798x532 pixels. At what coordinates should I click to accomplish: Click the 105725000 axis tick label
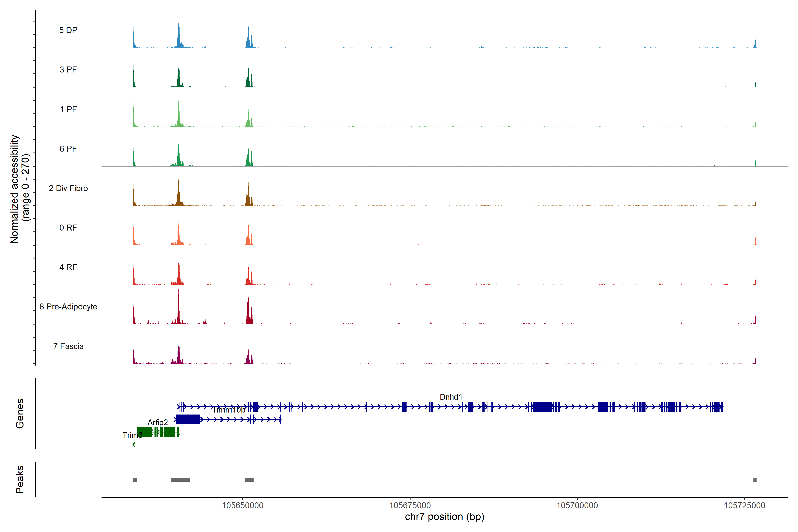tap(744, 506)
